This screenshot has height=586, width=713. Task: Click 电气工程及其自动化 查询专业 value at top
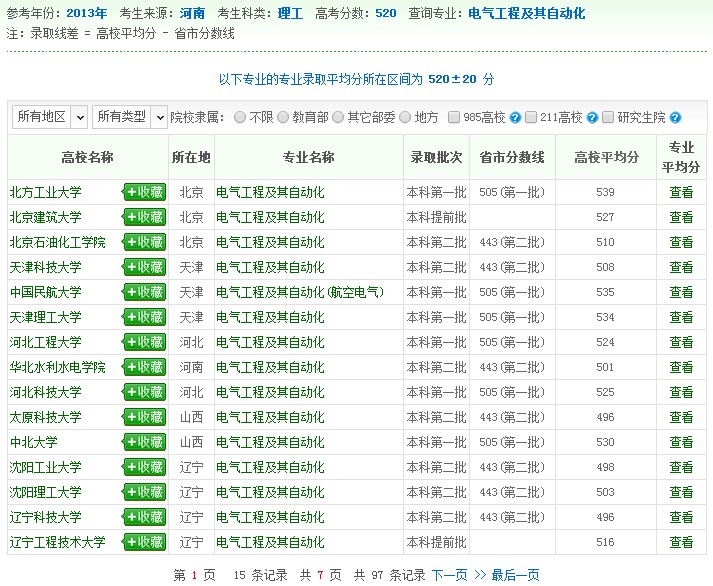(527, 13)
